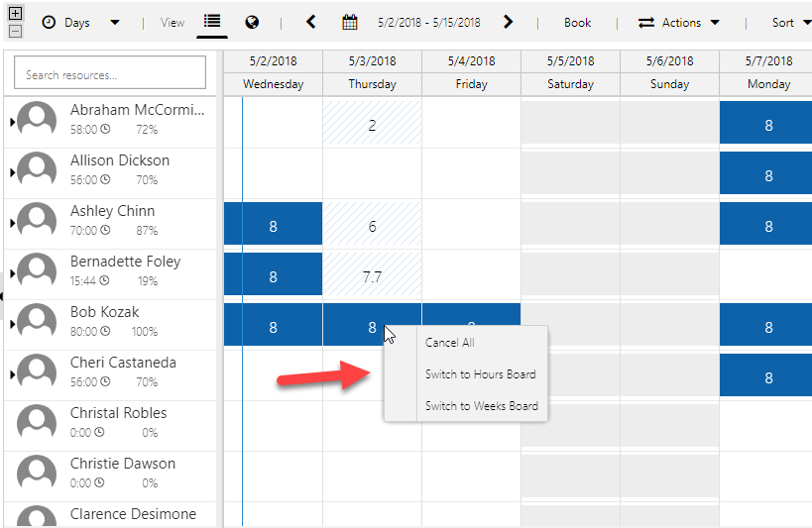
Task: Choose Cancel All from context menu
Action: tap(449, 343)
